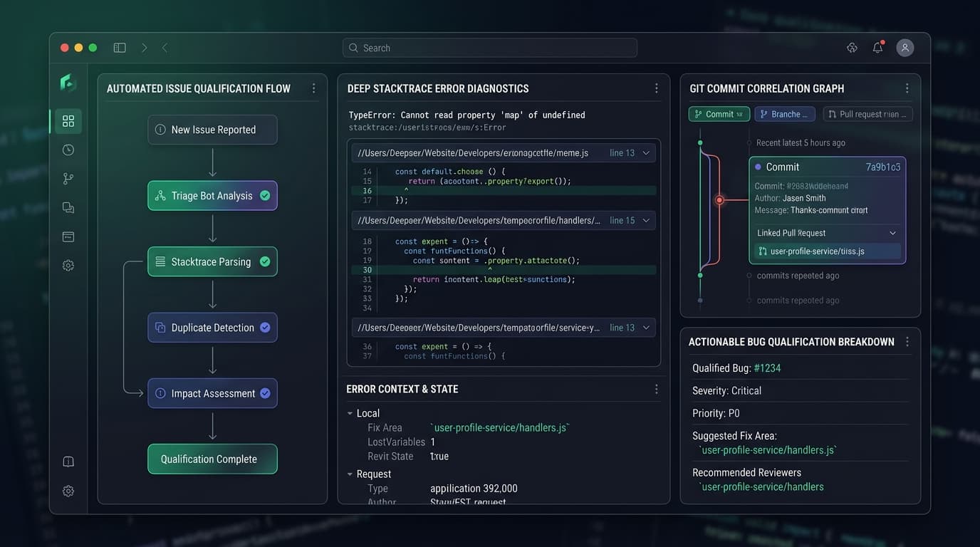The width and height of the screenshot is (980, 547).
Task: Click the Qualification Complete button
Action: pos(212,459)
